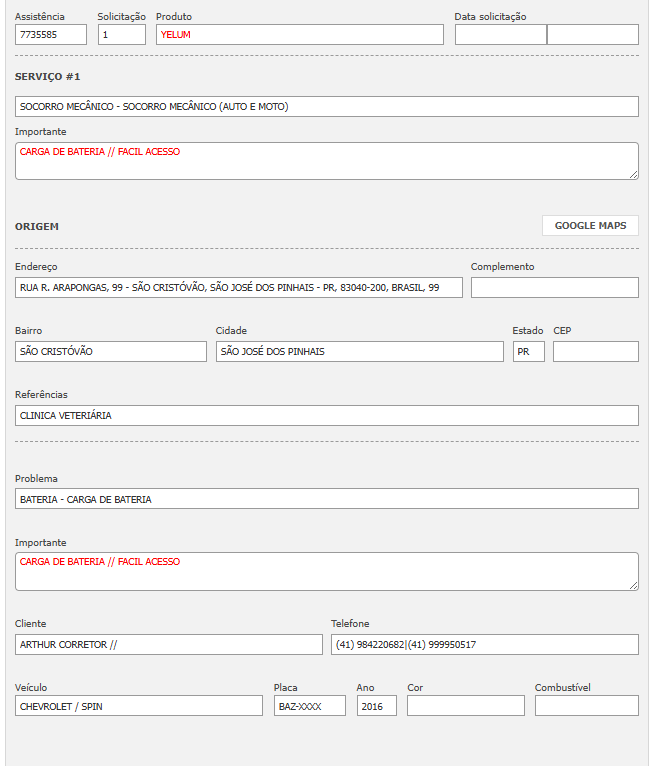Click the empty CEP field
Image resolution: width=662 pixels, height=766 pixels.
point(595,352)
